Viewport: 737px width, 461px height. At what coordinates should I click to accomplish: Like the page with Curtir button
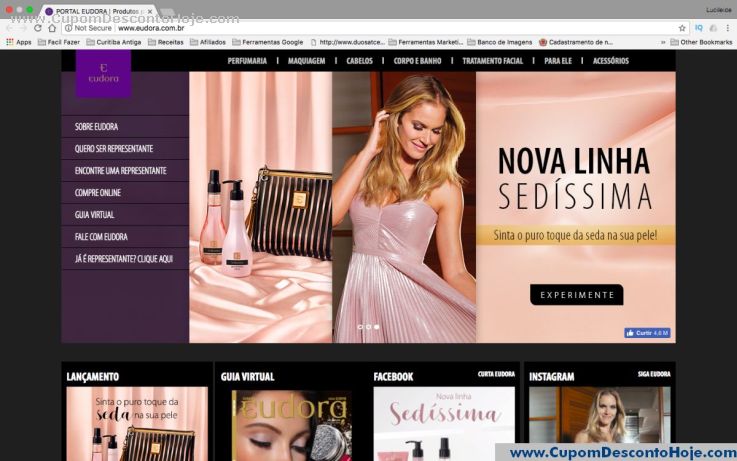pyautogui.click(x=647, y=333)
